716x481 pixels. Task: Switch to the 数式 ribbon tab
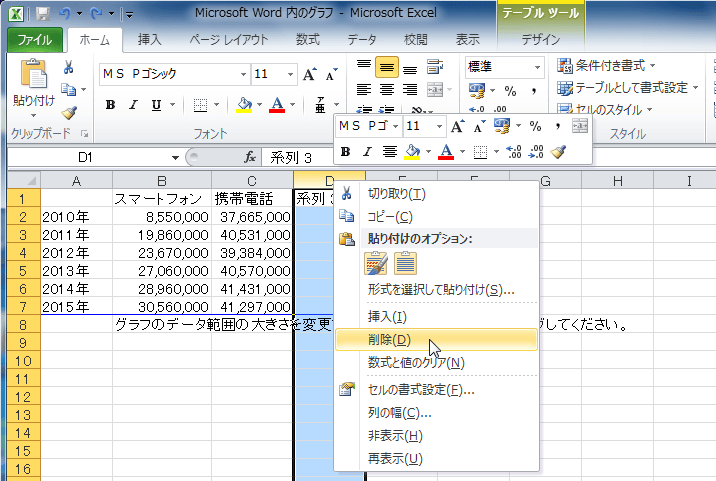tap(307, 40)
